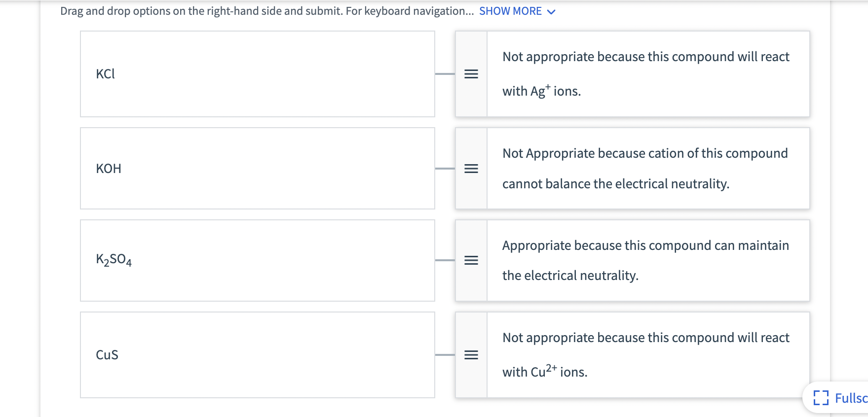Click the Fullscreen button label
The width and height of the screenshot is (868, 417).
(850, 398)
